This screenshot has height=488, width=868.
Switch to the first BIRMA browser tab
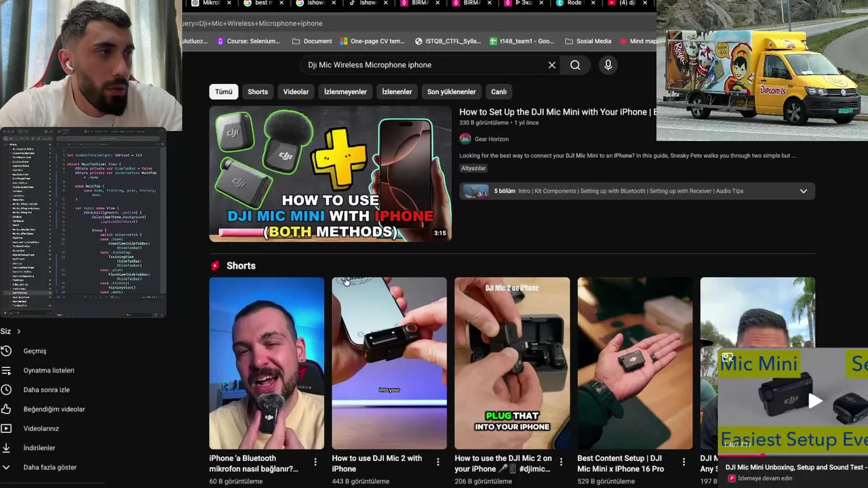pyautogui.click(x=419, y=3)
